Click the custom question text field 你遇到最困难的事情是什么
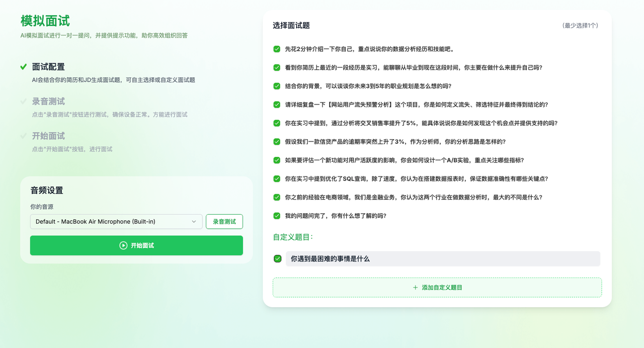This screenshot has width=644, height=348. pyautogui.click(x=443, y=258)
